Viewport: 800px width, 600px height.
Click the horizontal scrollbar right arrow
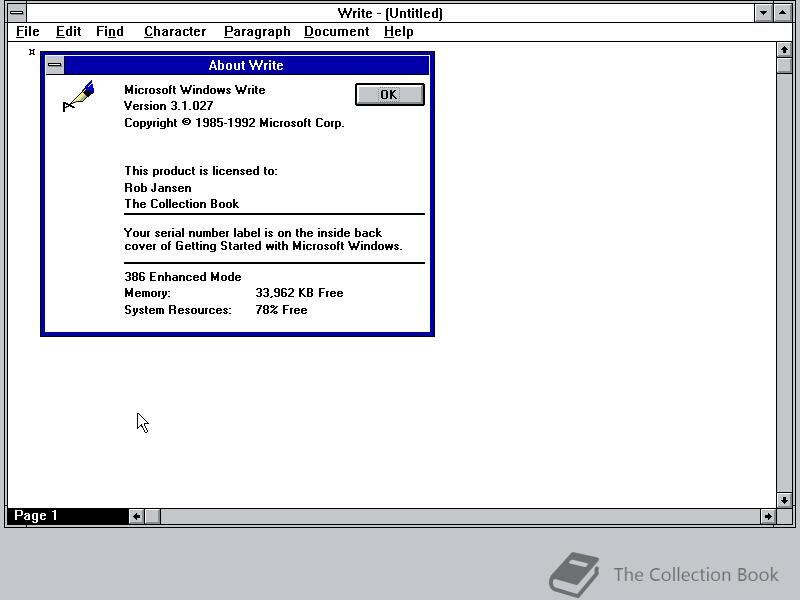(768, 516)
